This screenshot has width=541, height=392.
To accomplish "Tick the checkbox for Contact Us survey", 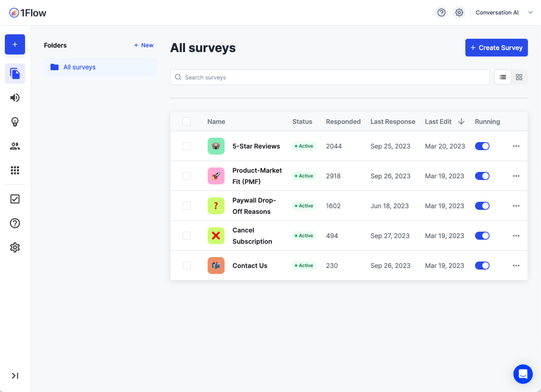I will tap(186, 266).
